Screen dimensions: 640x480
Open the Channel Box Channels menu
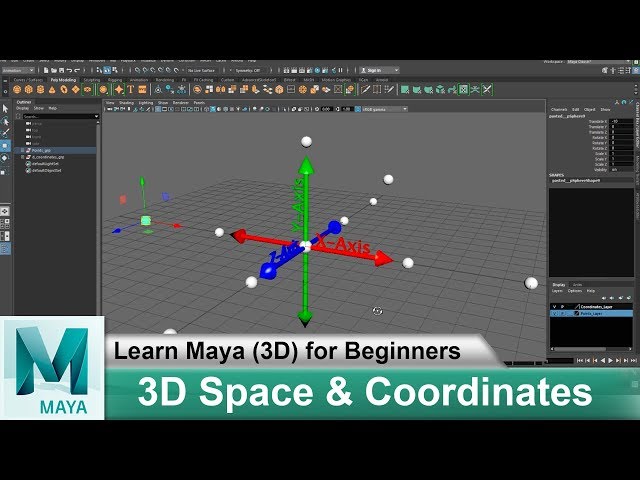[x=559, y=110]
